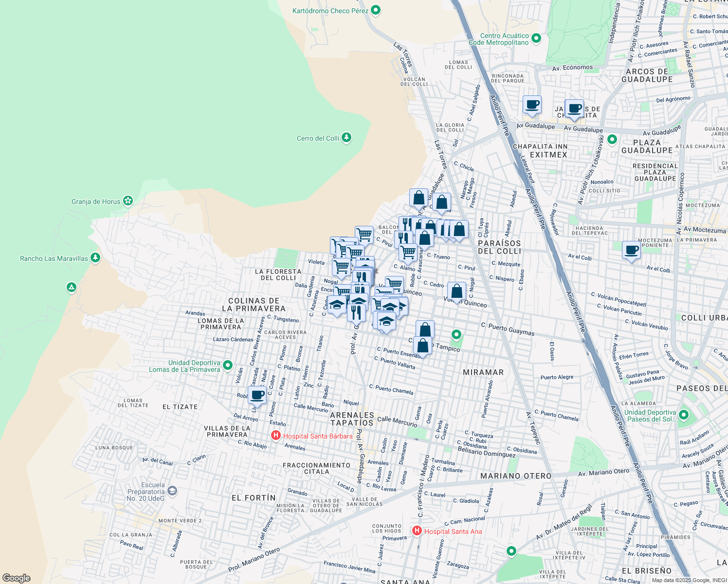The height and width of the screenshot is (584, 728).
Task: Click the 'PUERTA DEL BOSQUE' label
Action: tap(197, 565)
